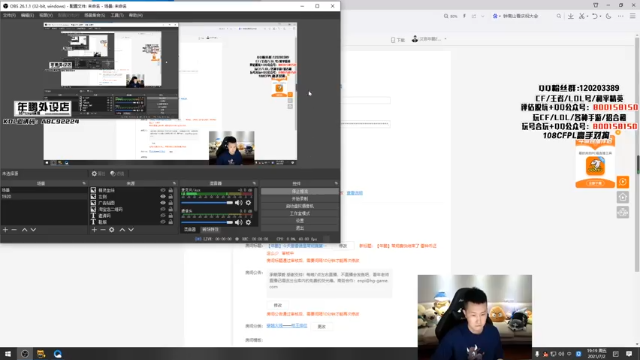Screen dimensions: 640x360
Task: Click 启动虚拟摄像机 virtual camera button
Action: (300, 206)
